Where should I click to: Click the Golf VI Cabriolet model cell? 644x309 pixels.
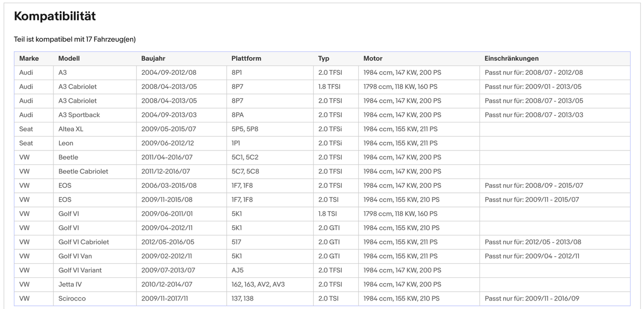(x=83, y=242)
